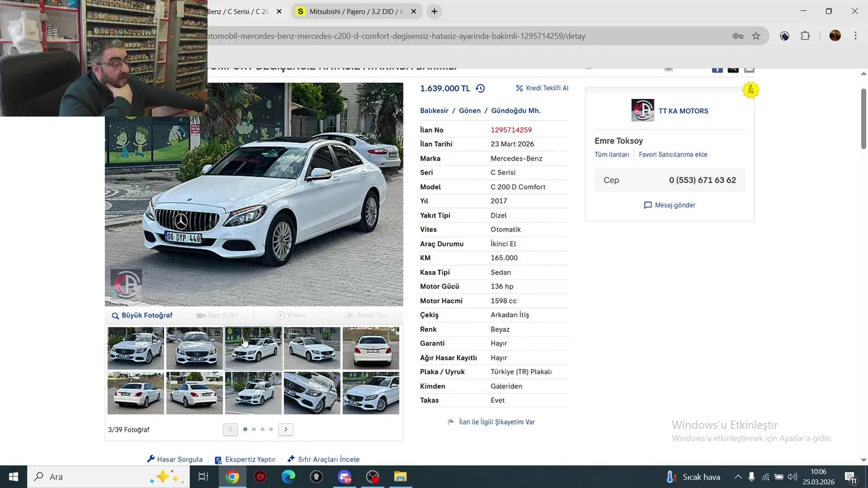Select top-row thumbnail showing car rear
868x488 pixels.
371,348
